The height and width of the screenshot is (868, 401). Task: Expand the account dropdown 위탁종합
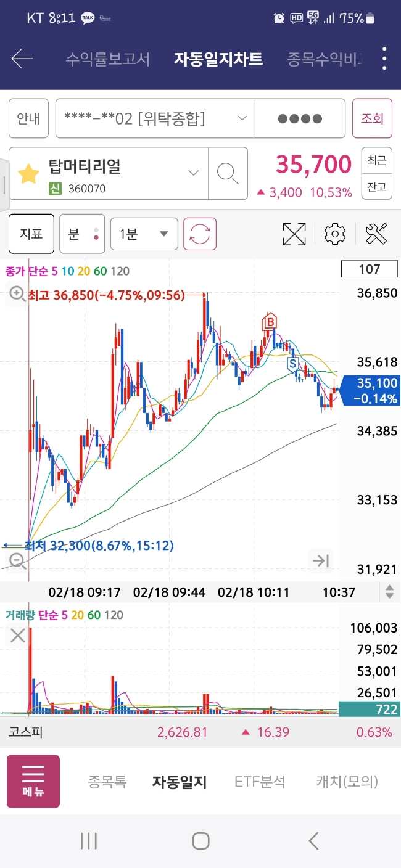coord(154,118)
